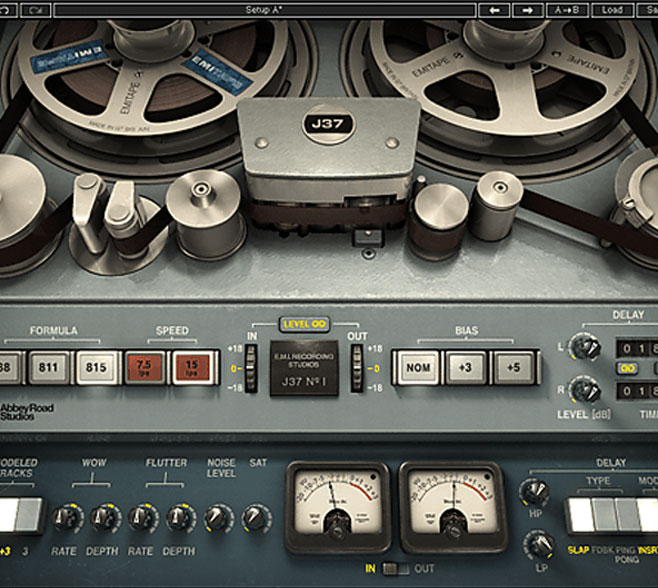Viewport: 658px width, 588px height.
Task: Click the SAT saturation knob
Action: pyautogui.click(x=256, y=518)
